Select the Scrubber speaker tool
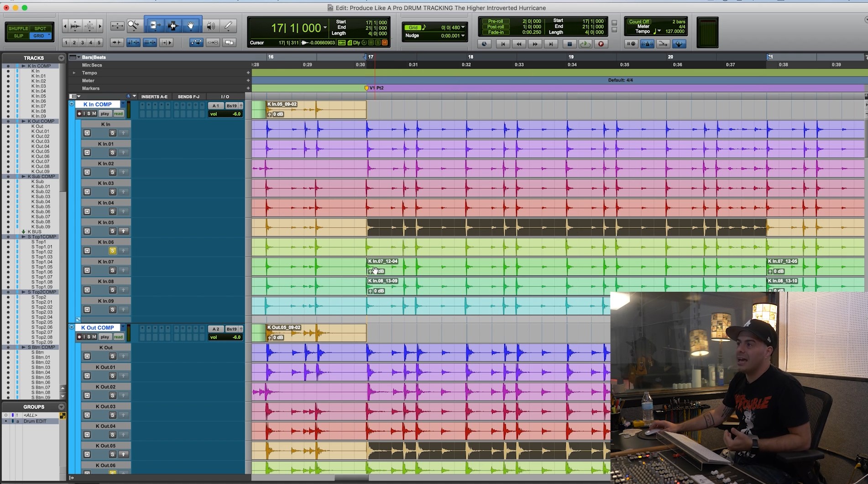The height and width of the screenshot is (484, 868). [210, 26]
